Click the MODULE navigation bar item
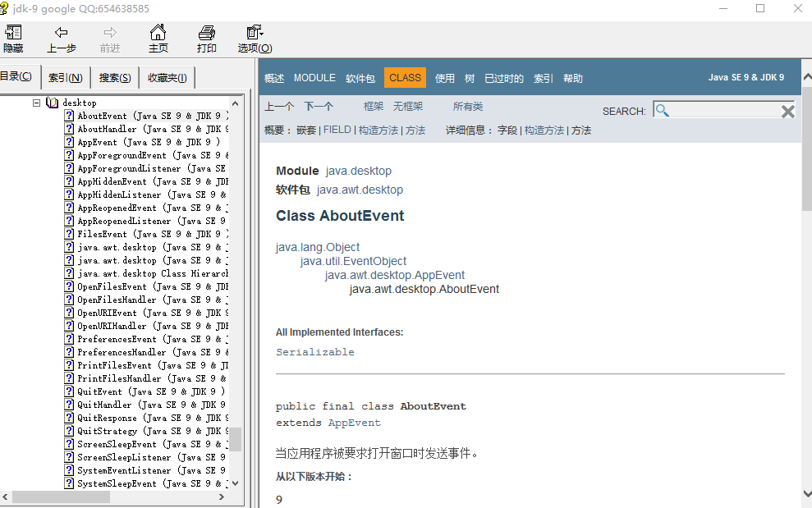The height and width of the screenshot is (508, 812). tap(314, 78)
